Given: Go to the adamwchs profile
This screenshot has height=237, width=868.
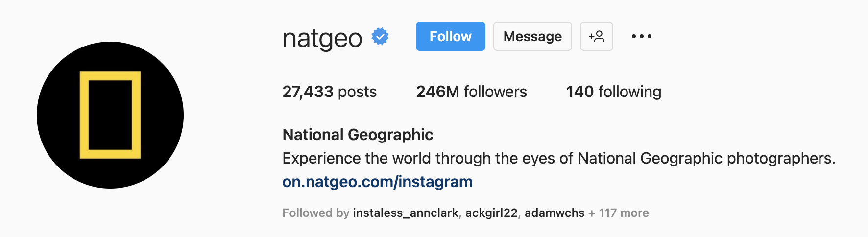Looking at the screenshot, I should coord(554,213).
